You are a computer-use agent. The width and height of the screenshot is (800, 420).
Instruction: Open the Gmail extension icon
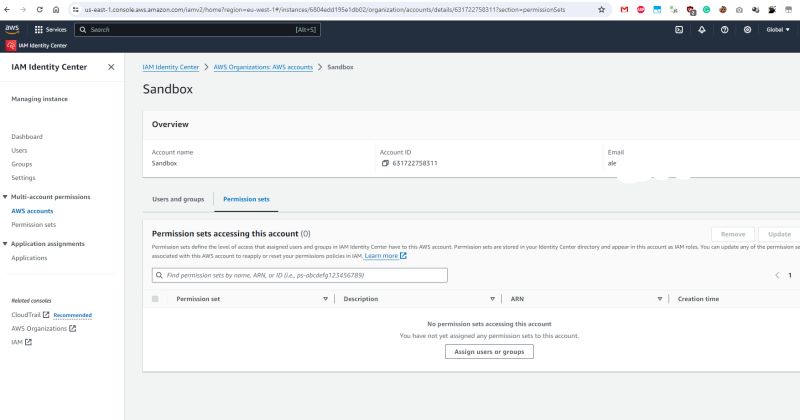pos(624,10)
